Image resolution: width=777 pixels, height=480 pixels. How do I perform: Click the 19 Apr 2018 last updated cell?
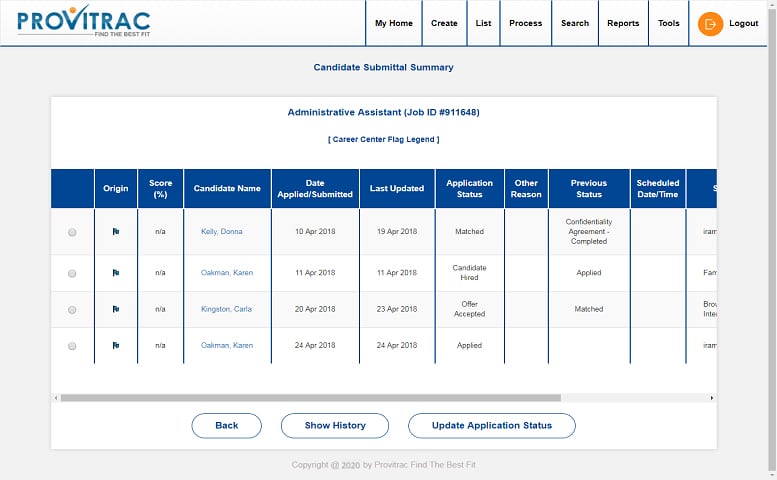pyautogui.click(x=397, y=231)
